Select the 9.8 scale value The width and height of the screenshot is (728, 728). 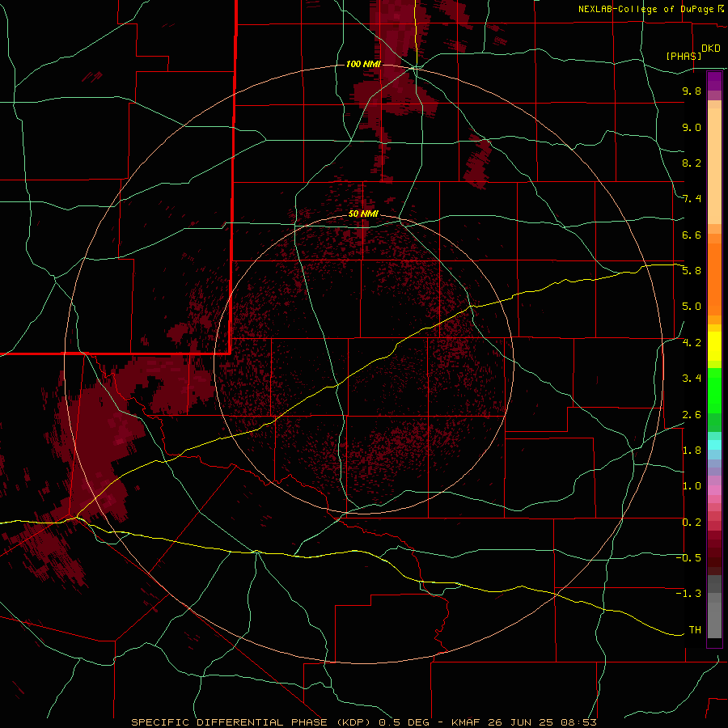click(x=692, y=91)
